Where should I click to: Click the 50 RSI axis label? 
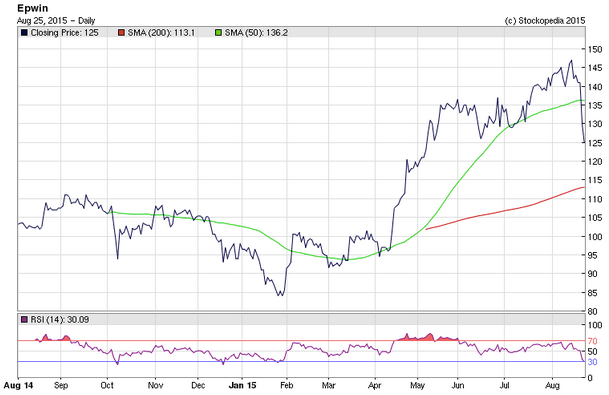[593, 351]
